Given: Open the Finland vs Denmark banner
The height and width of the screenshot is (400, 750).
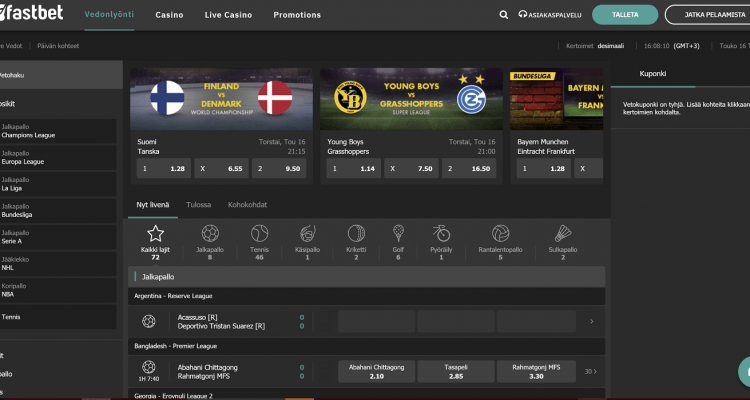Looking at the screenshot, I should pyautogui.click(x=221, y=99).
